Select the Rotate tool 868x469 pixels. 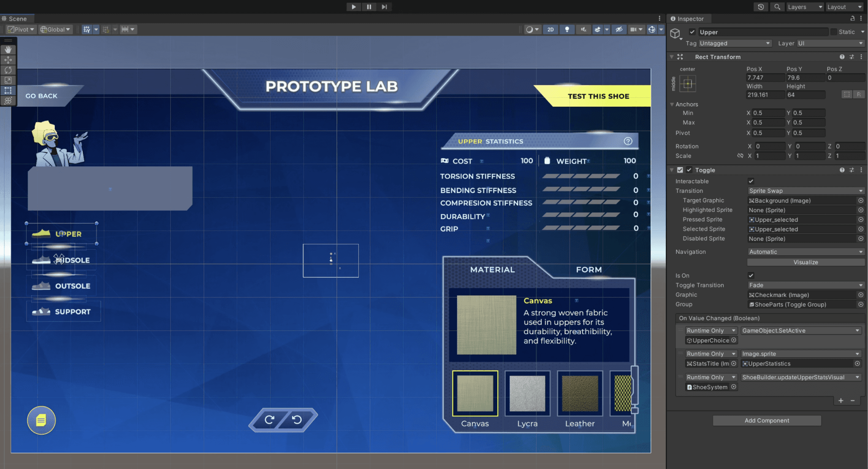(8, 70)
